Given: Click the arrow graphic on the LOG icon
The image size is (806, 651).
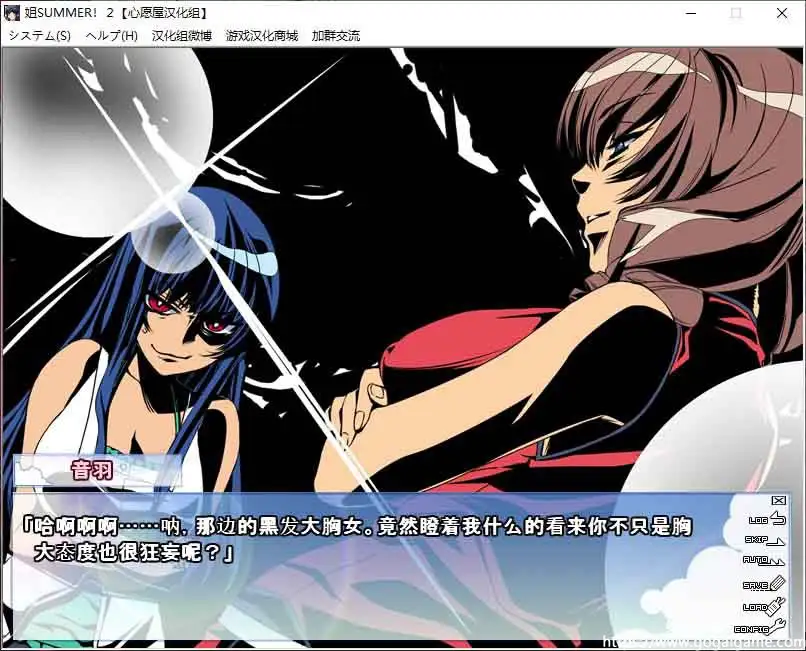Looking at the screenshot, I should point(778,519).
